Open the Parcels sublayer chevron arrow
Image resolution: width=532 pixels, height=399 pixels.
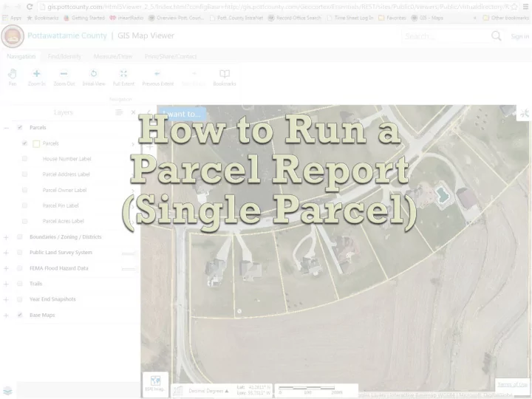pos(133,144)
